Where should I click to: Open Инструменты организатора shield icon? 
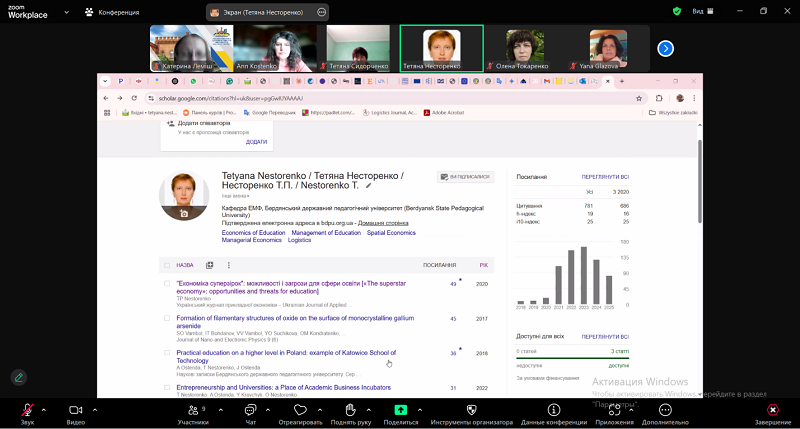(471, 410)
